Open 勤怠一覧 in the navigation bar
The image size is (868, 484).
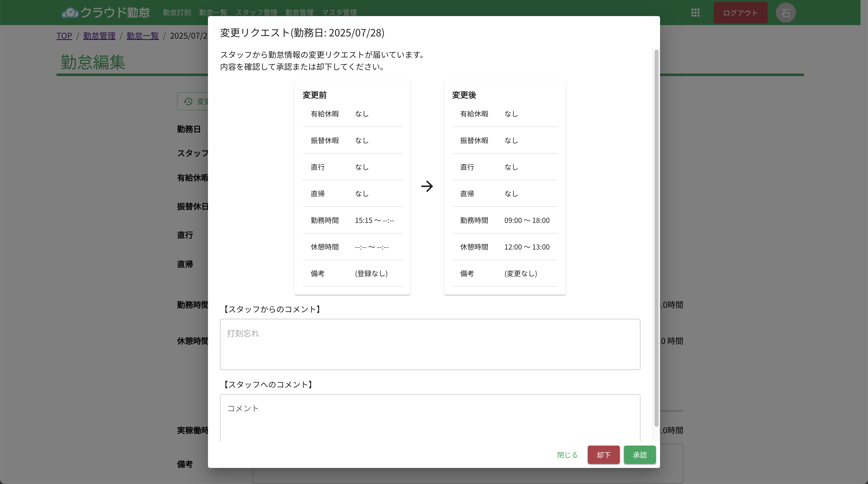coord(213,13)
